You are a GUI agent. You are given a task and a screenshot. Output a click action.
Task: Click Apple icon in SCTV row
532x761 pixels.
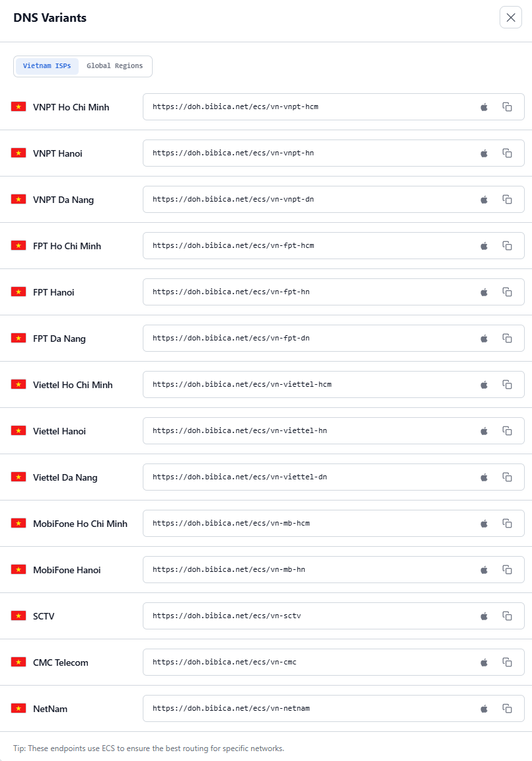pyautogui.click(x=484, y=616)
